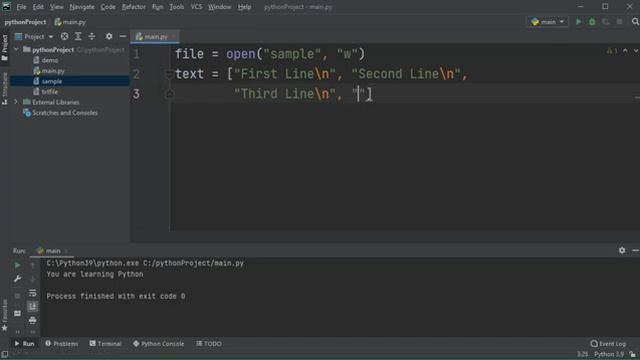
Task: Open the Search Everywhere magnifier icon
Action: (x=635, y=22)
